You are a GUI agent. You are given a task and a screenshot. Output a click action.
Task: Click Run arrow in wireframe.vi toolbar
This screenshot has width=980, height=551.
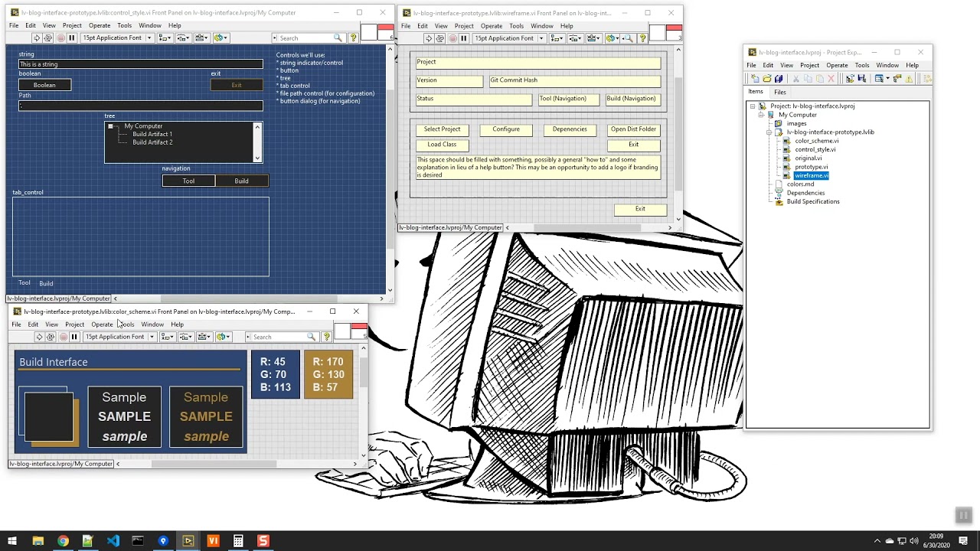428,38
